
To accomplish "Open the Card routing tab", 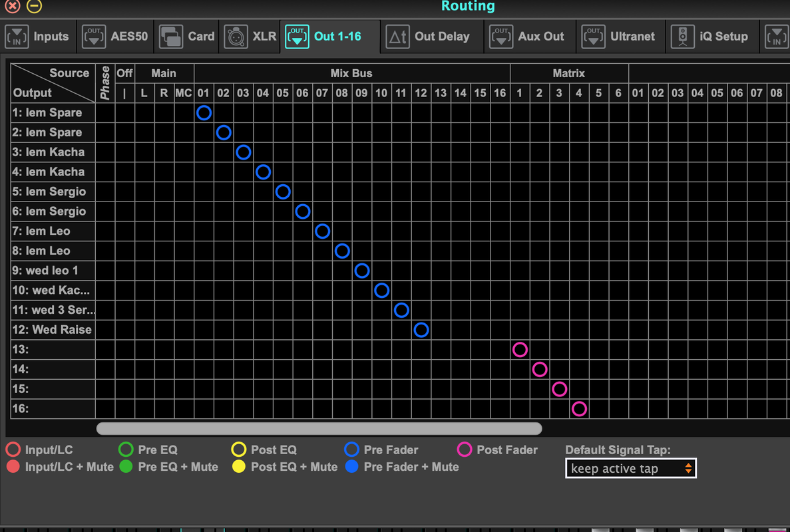I will pyautogui.click(x=187, y=37).
